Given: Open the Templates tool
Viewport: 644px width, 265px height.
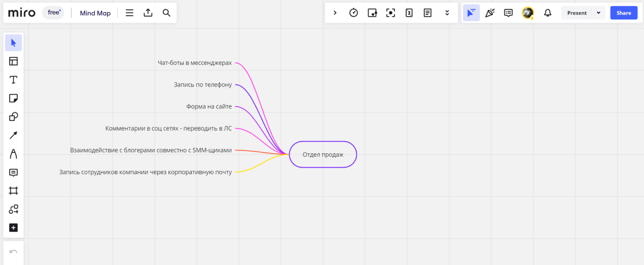Looking at the screenshot, I should (13, 61).
